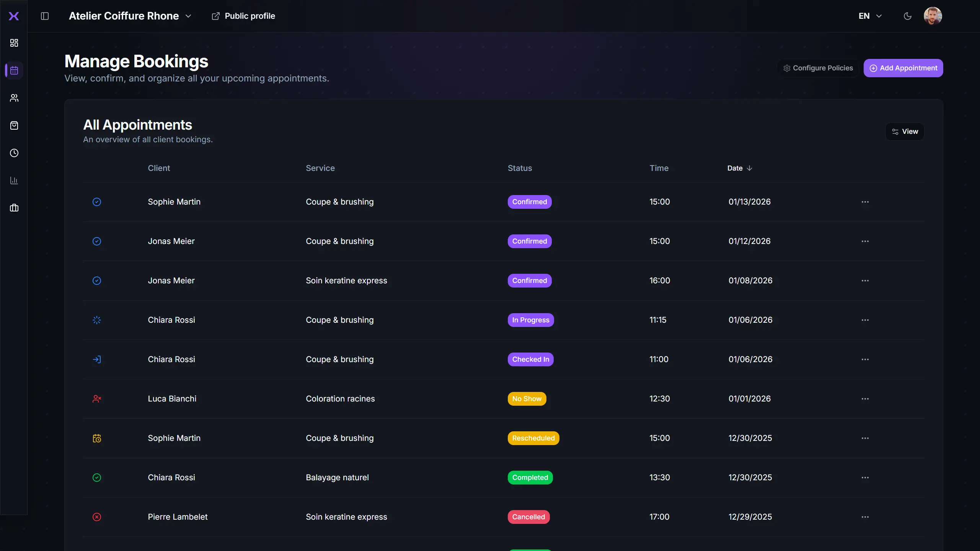Open the clock icon in sidebar
This screenshot has height=551, width=980.
tap(14, 153)
